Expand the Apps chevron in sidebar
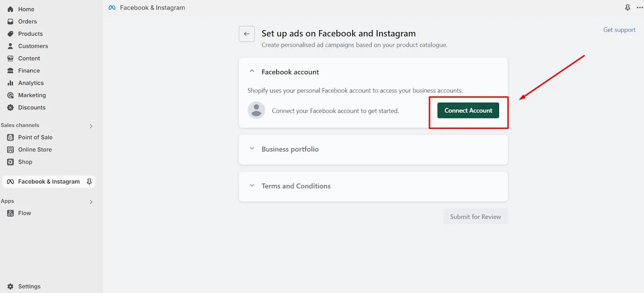Screen dimensions: 644x293 [x=91, y=202]
